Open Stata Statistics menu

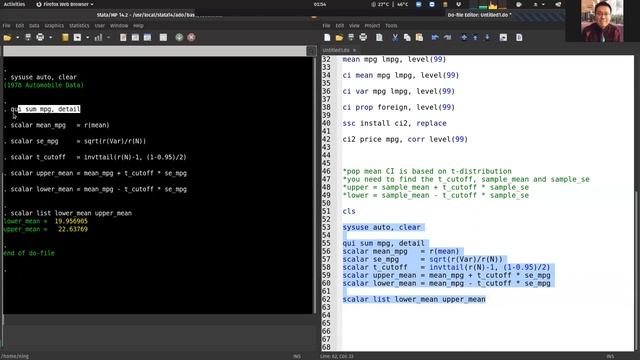[79, 26]
